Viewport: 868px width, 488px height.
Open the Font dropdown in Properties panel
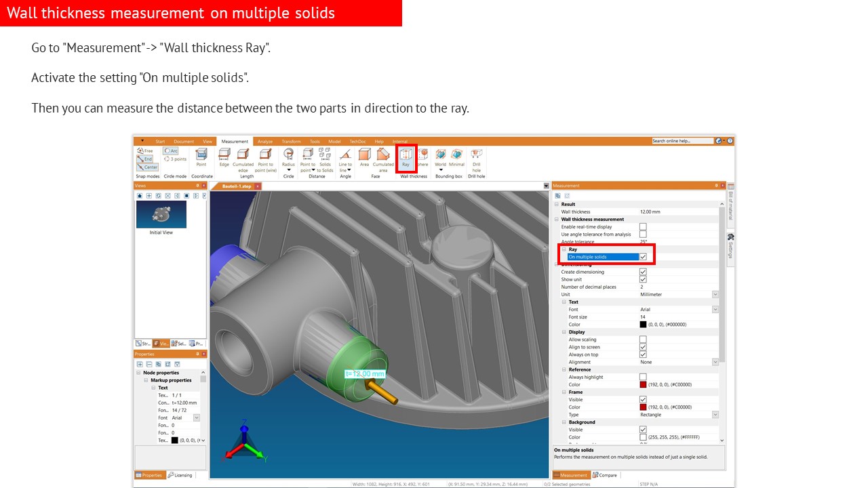[x=197, y=418]
